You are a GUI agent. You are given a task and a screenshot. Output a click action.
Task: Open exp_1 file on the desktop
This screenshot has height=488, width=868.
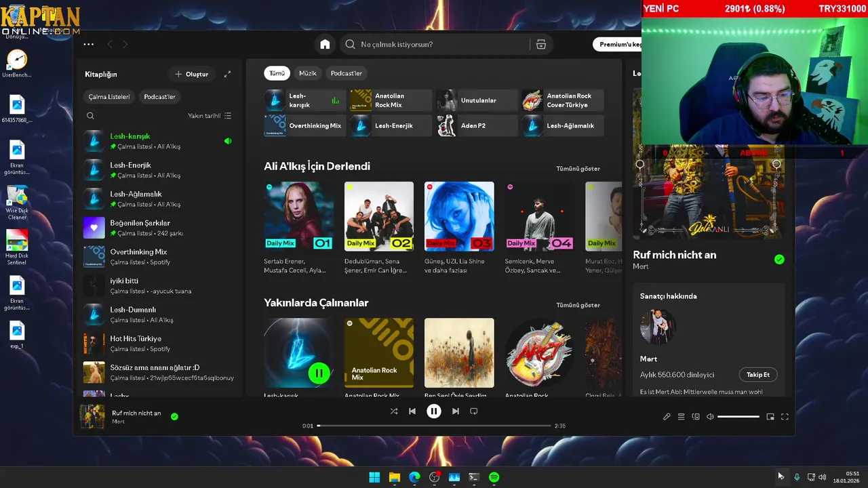17,335
